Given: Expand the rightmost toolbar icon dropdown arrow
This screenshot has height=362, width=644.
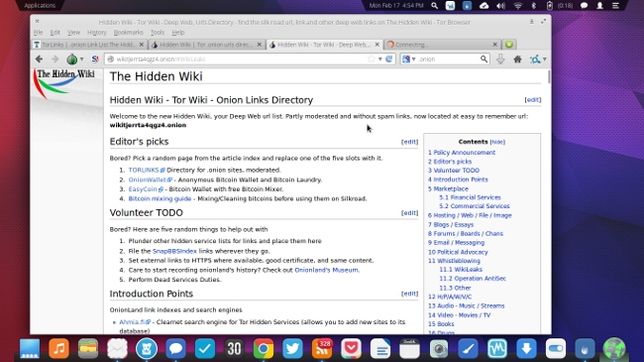Looking at the screenshot, I should (x=545, y=60).
